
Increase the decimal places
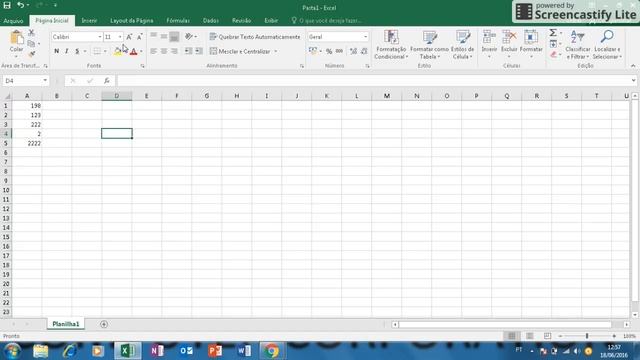pos(353,51)
